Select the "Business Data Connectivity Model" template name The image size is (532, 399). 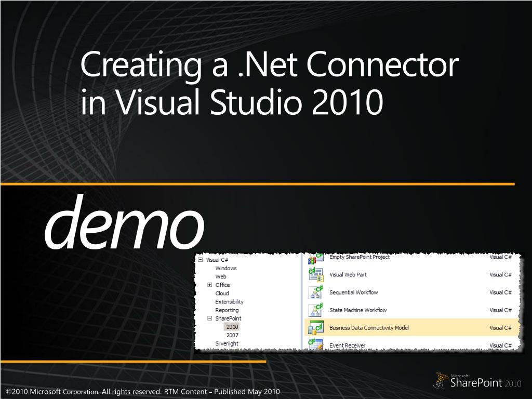coord(369,328)
